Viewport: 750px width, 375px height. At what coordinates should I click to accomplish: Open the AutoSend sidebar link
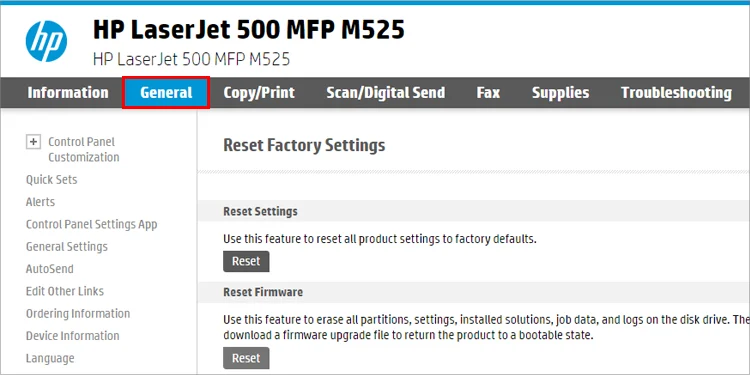tap(50, 269)
